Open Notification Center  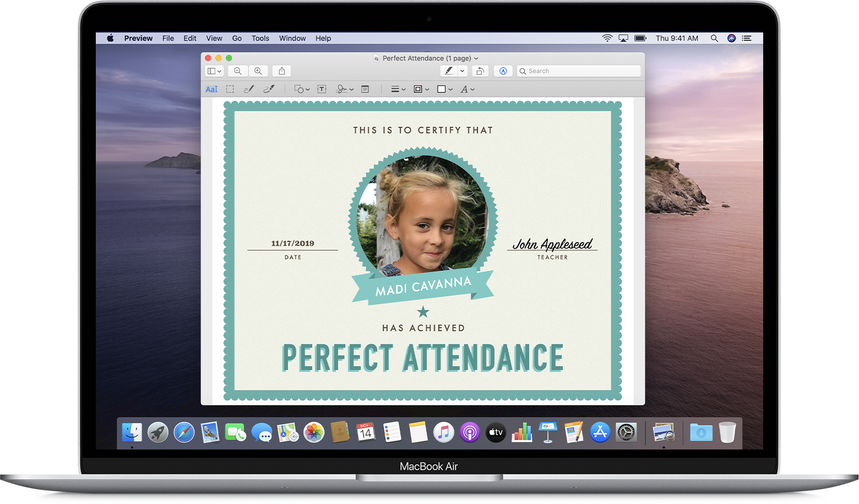point(747,38)
